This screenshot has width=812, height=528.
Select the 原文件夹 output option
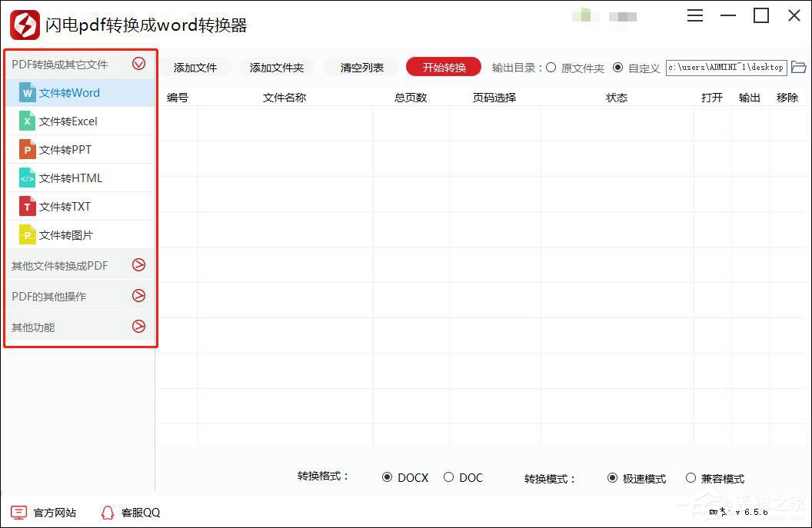click(551, 68)
